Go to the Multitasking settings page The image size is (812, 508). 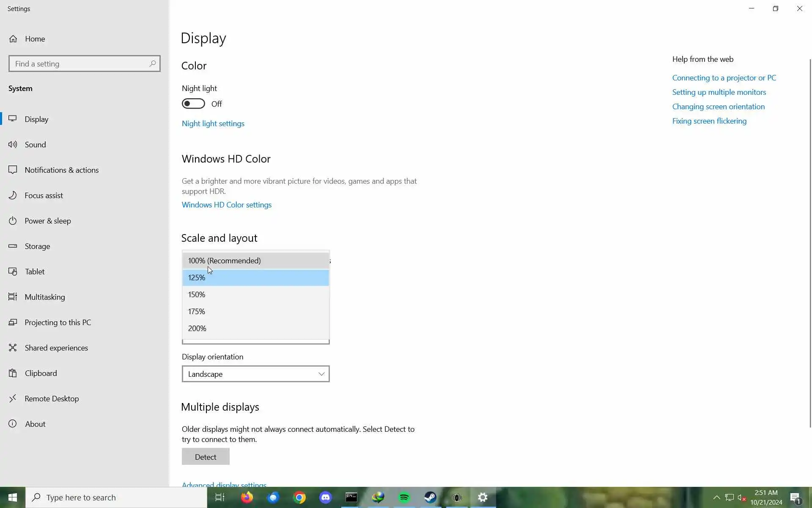(x=45, y=297)
